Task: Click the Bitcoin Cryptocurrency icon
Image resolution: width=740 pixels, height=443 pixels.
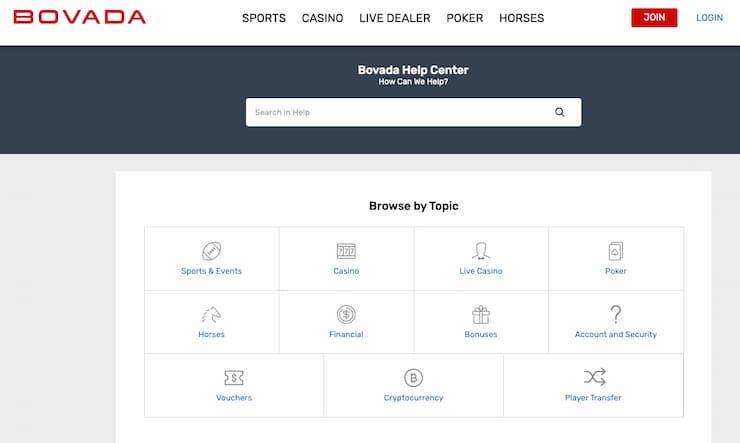Action: (413, 377)
